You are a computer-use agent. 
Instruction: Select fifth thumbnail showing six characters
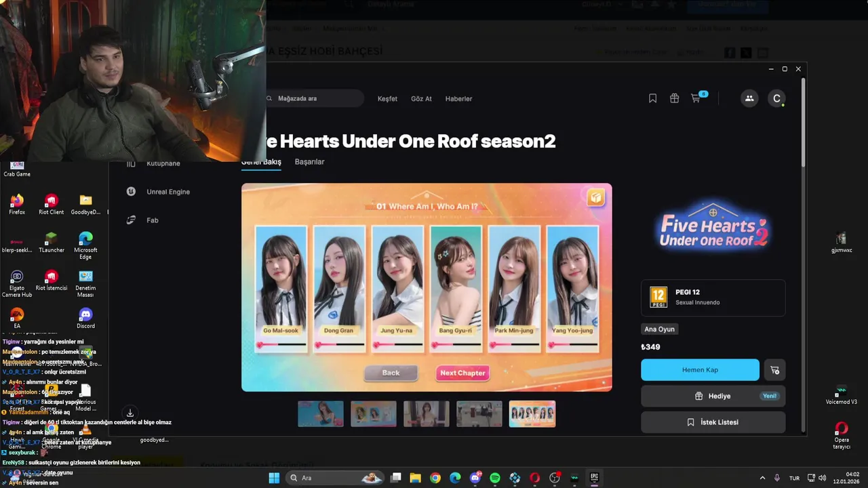pyautogui.click(x=532, y=414)
